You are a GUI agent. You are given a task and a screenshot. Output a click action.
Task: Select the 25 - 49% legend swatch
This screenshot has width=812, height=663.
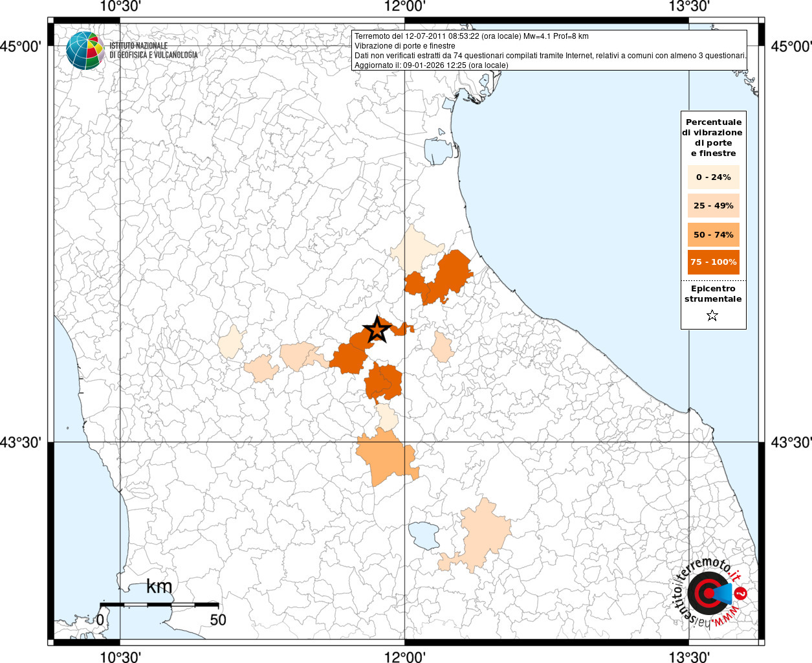point(713,206)
